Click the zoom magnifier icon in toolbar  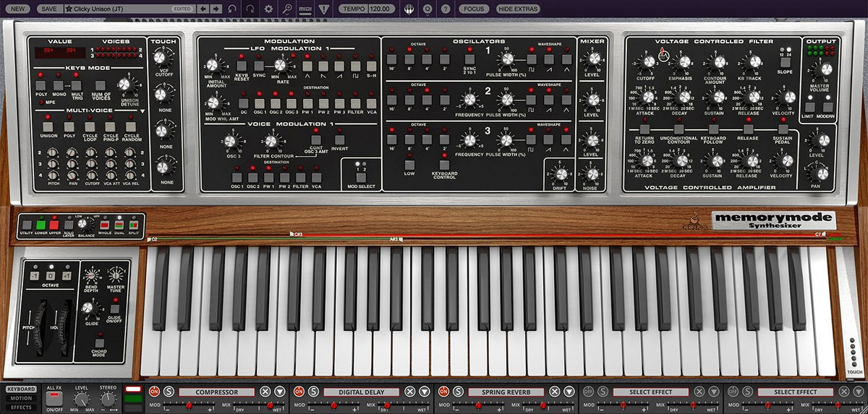point(287,9)
